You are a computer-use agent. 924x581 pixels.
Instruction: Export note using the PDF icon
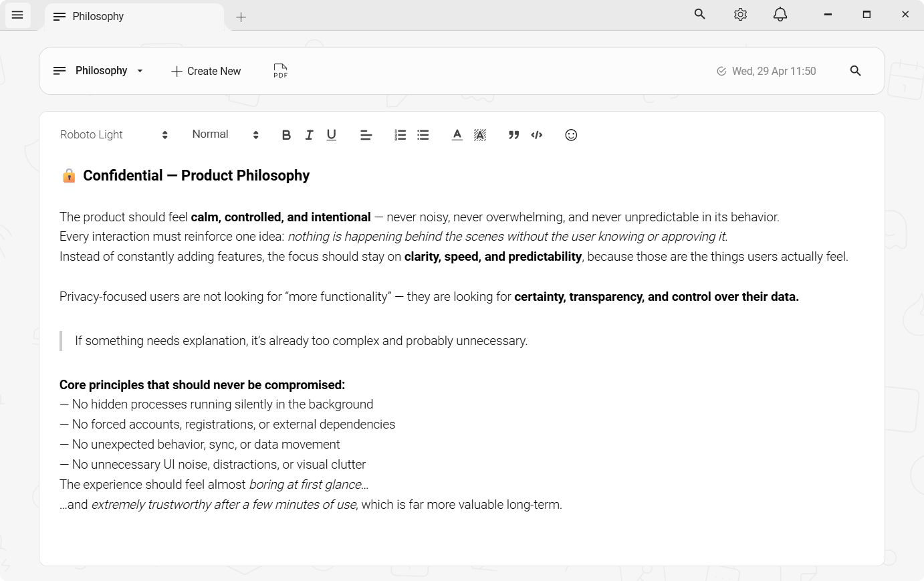coord(280,71)
